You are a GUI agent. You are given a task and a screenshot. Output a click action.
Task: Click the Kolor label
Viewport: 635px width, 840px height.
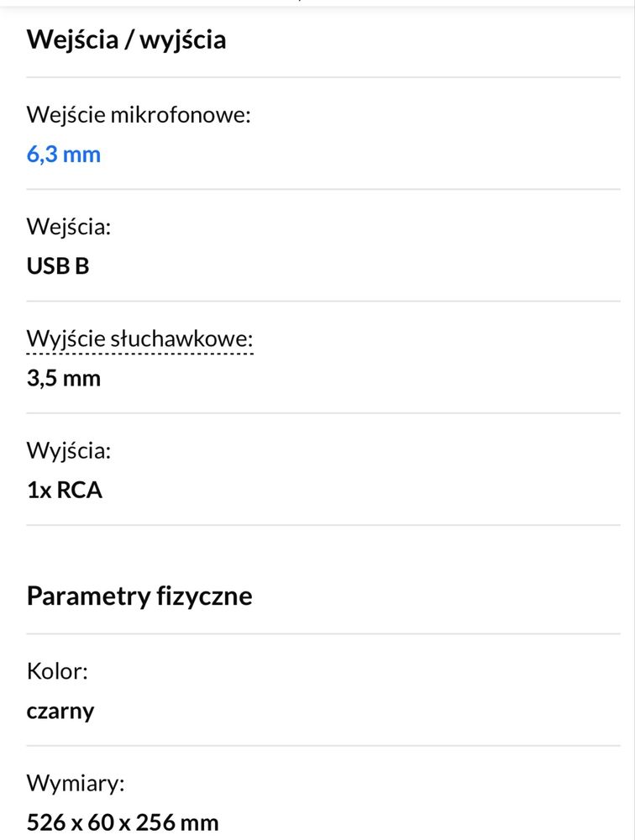tap(57, 671)
